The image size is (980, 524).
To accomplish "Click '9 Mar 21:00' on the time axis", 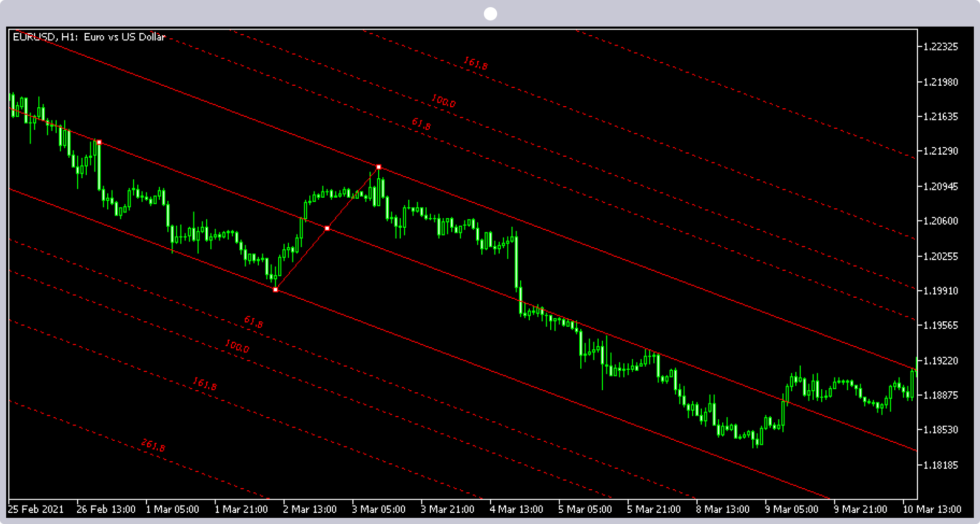I will 861,509.
